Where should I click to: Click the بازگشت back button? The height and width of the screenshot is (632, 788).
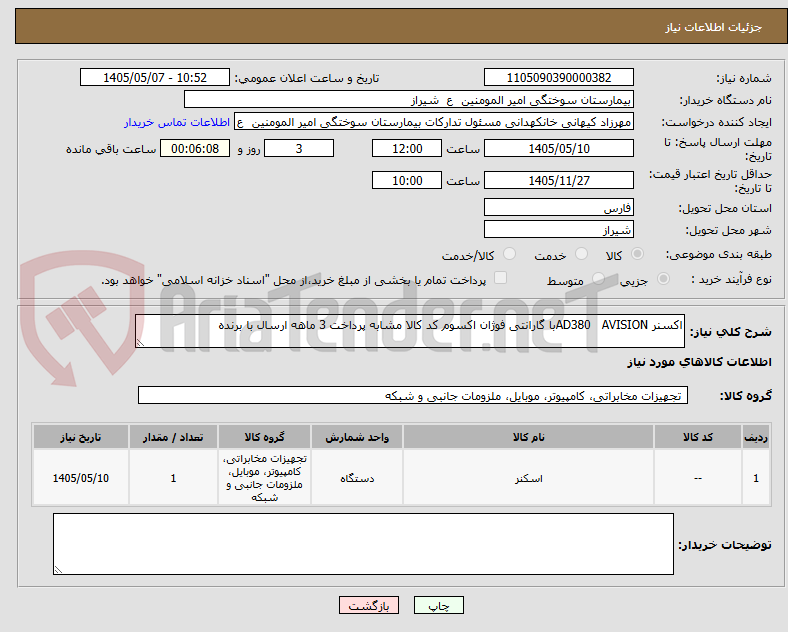[369, 605]
